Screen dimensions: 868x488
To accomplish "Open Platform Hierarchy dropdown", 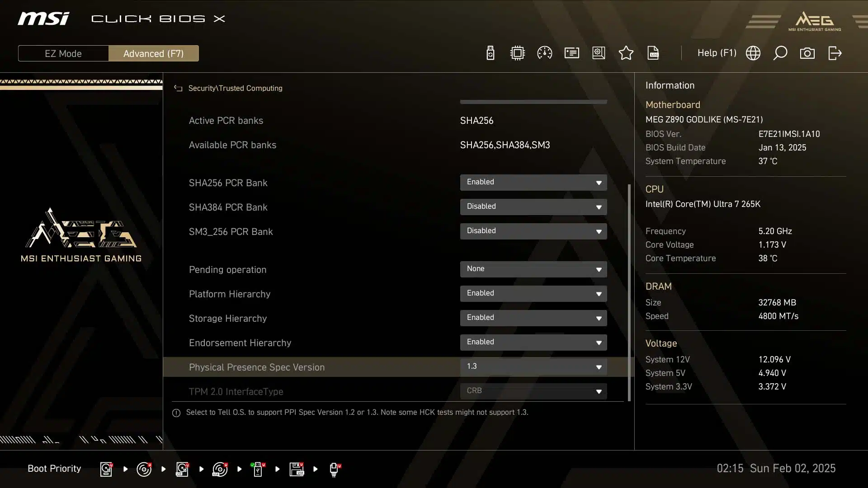I will 533,294.
